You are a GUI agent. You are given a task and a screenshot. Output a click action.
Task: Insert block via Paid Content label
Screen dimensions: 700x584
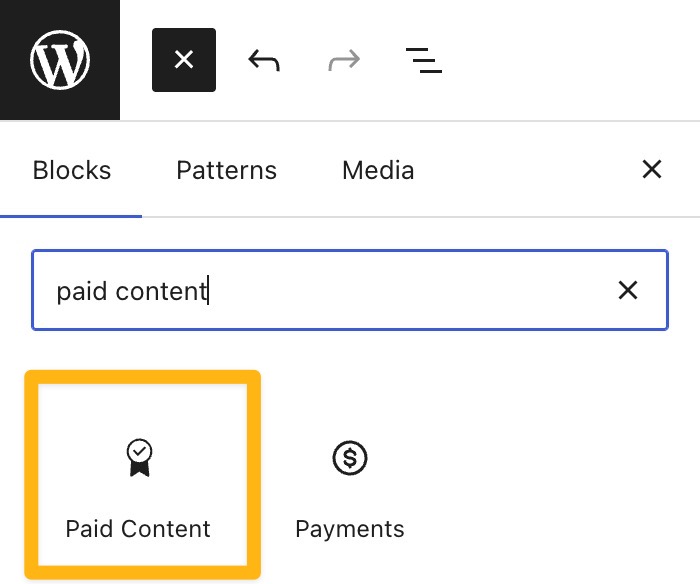[138, 528]
